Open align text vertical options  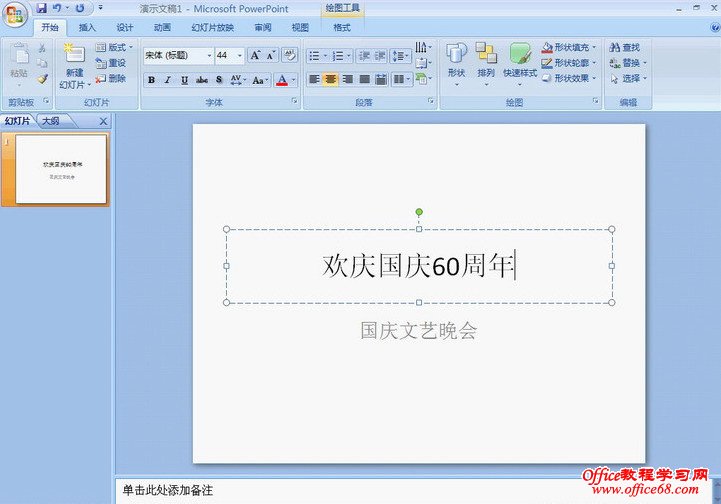pos(423,63)
